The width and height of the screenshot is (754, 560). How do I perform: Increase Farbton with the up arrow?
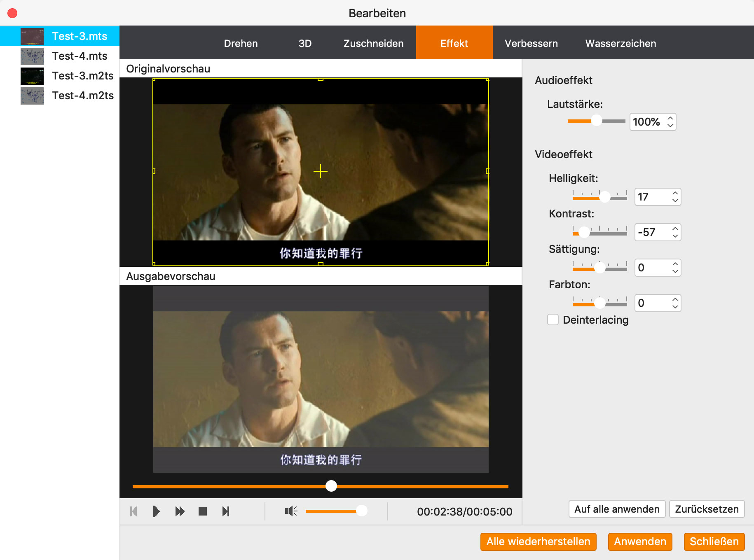[x=675, y=299]
